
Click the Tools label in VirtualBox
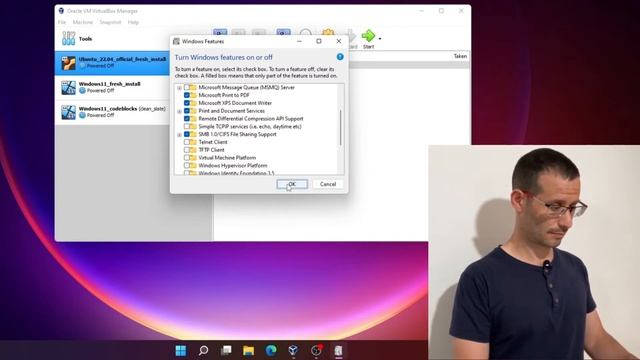pyautogui.click(x=85, y=39)
